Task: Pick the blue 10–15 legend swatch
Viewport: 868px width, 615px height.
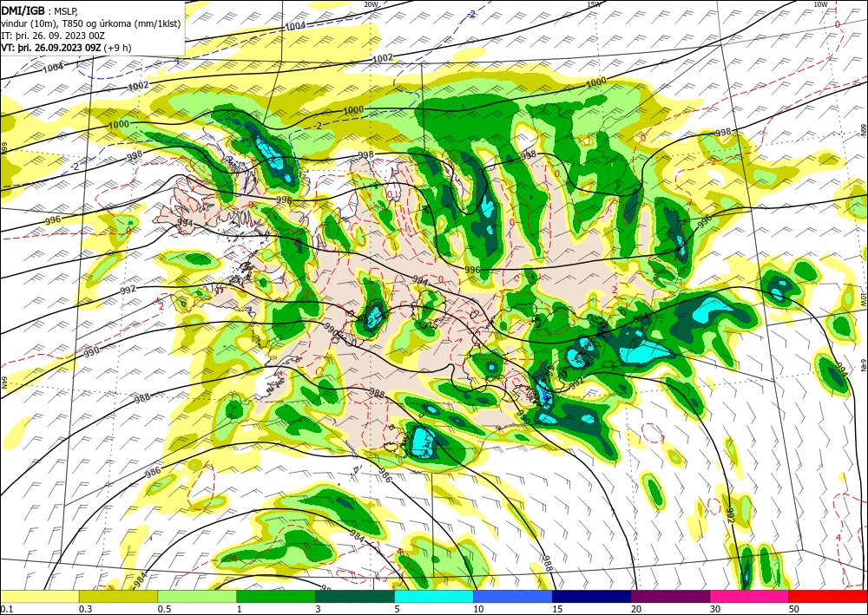Action: [513, 596]
